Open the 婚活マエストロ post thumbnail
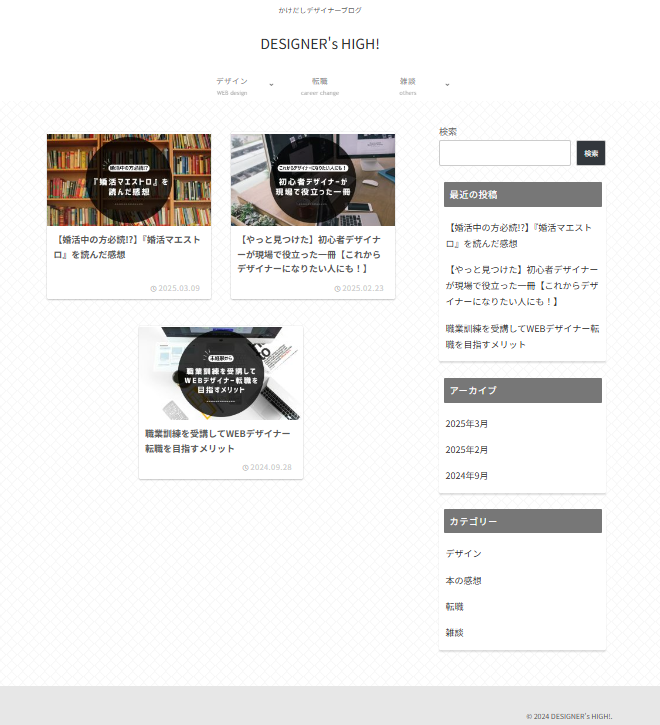The height and width of the screenshot is (725, 660). point(129,180)
